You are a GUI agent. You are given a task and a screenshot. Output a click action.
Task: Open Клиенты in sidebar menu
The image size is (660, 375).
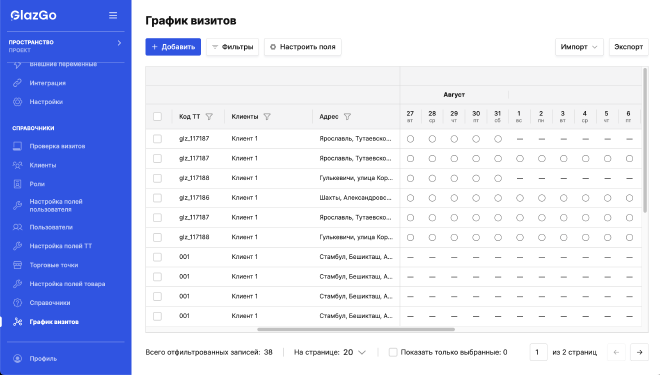(x=43, y=165)
